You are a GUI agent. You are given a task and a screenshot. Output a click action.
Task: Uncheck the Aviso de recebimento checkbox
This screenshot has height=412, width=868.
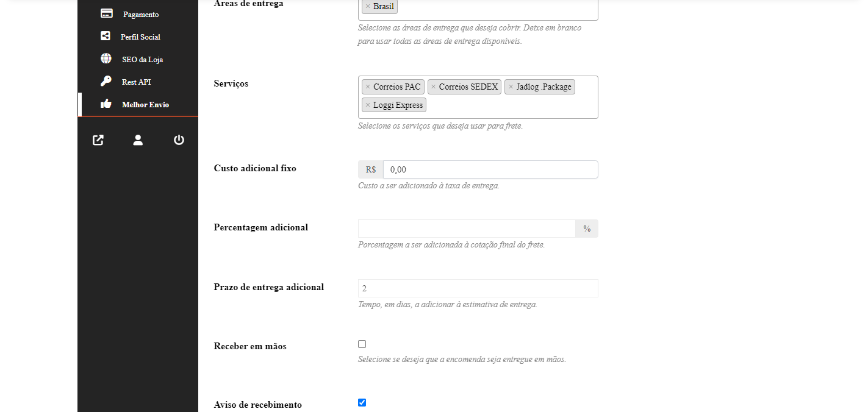pos(362,402)
